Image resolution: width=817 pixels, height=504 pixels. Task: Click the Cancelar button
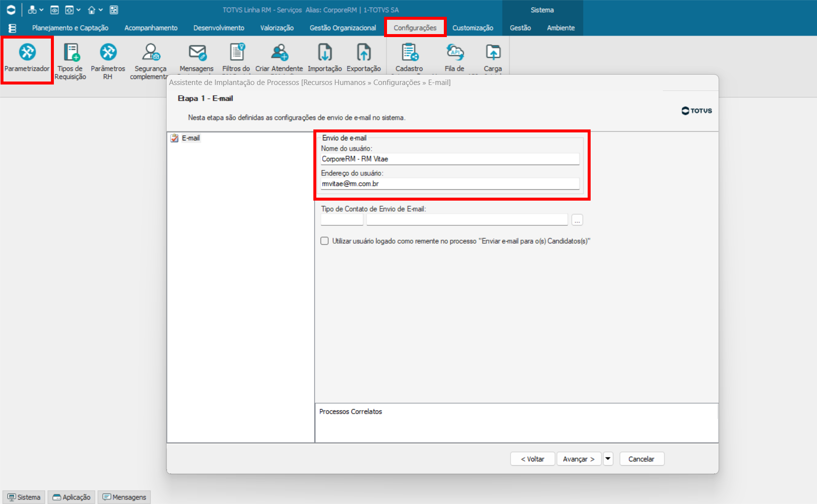click(x=642, y=459)
